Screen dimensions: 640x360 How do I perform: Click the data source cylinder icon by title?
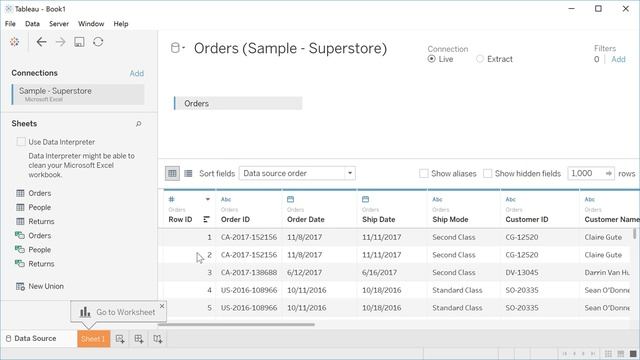coord(175,48)
